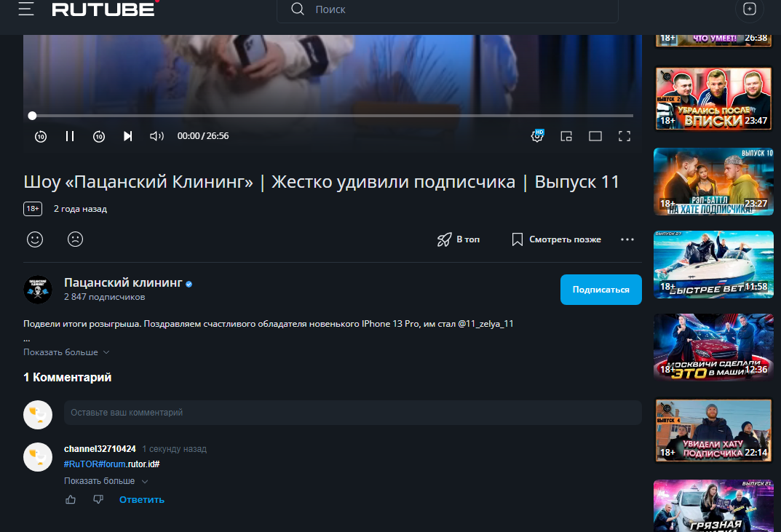Viewport: 781px width, 532px height.
Task: Click the search magnifier icon
Action: pos(298,9)
